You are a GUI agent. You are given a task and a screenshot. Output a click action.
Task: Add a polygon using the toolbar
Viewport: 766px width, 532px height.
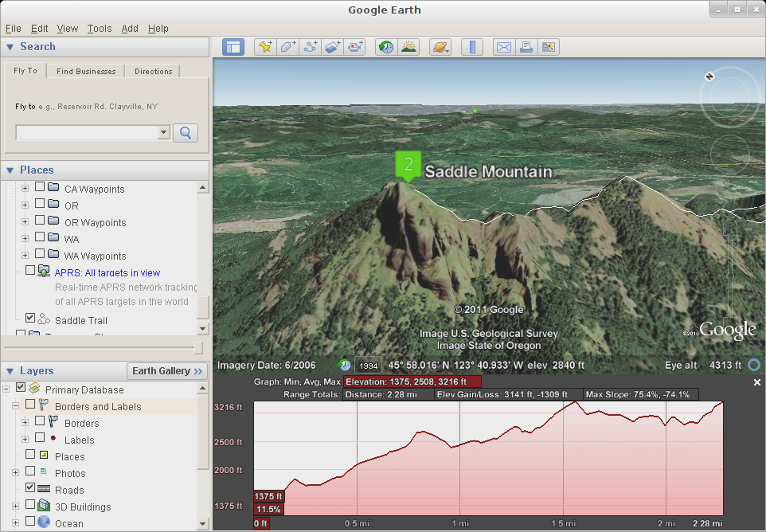click(x=287, y=47)
